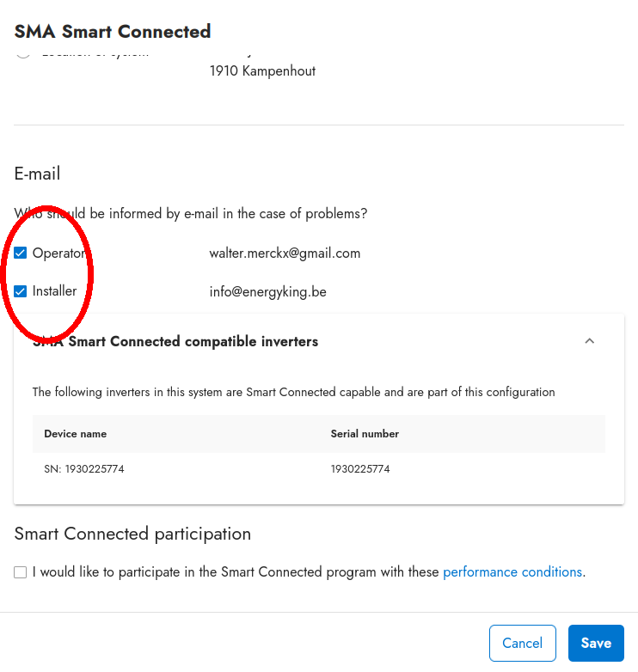Screen dimensions: 638x672
Task: Click Cancel to discard changes
Action: [522, 643]
